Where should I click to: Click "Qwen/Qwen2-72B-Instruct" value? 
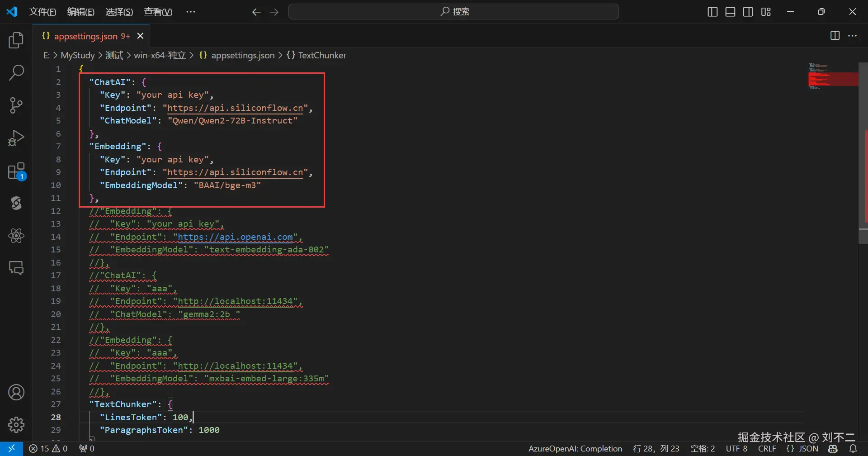[x=233, y=121]
